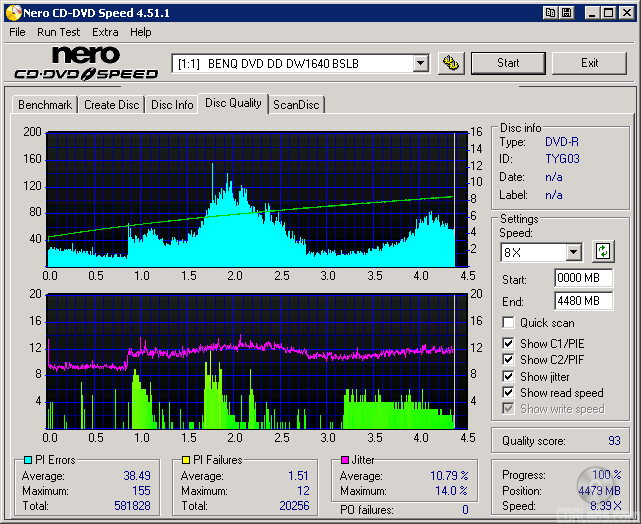Click the cyan PI Errors legend square
This screenshot has height=524, width=641.
pyautogui.click(x=28, y=460)
